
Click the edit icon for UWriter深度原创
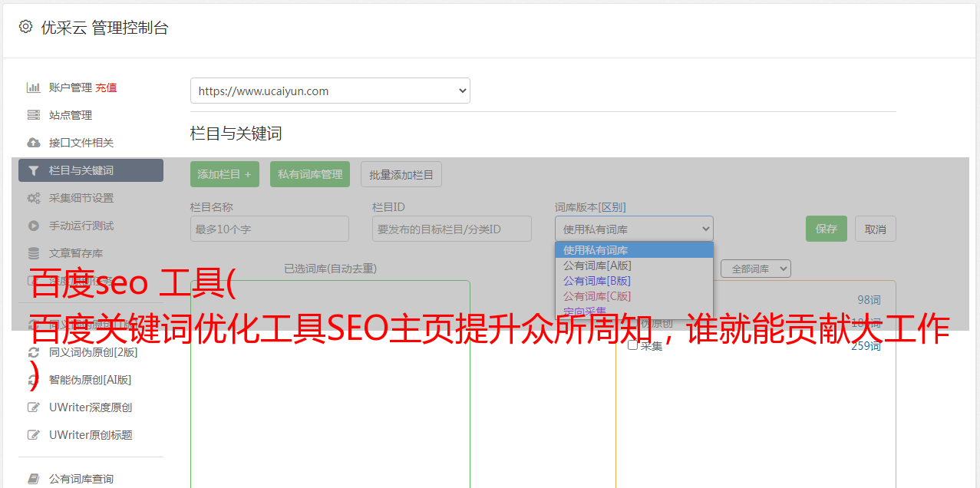tap(34, 407)
